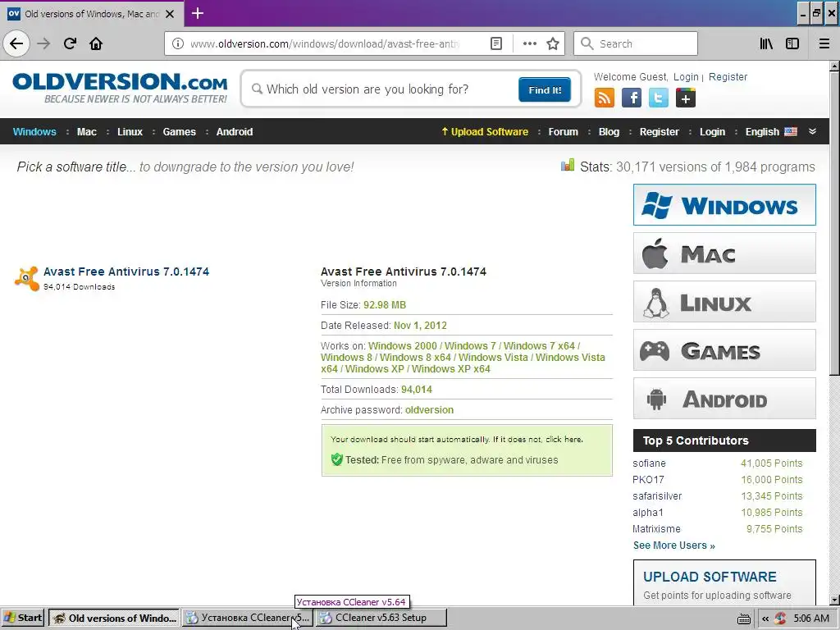Select the Windows category banner
Screen dimensions: 840x630
click(x=724, y=204)
